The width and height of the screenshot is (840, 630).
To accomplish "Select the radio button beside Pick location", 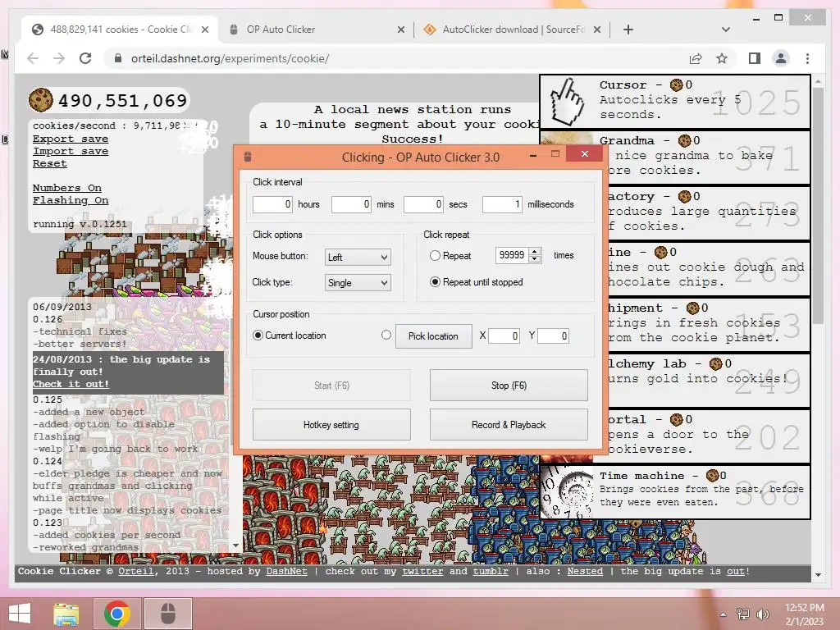I will point(386,335).
